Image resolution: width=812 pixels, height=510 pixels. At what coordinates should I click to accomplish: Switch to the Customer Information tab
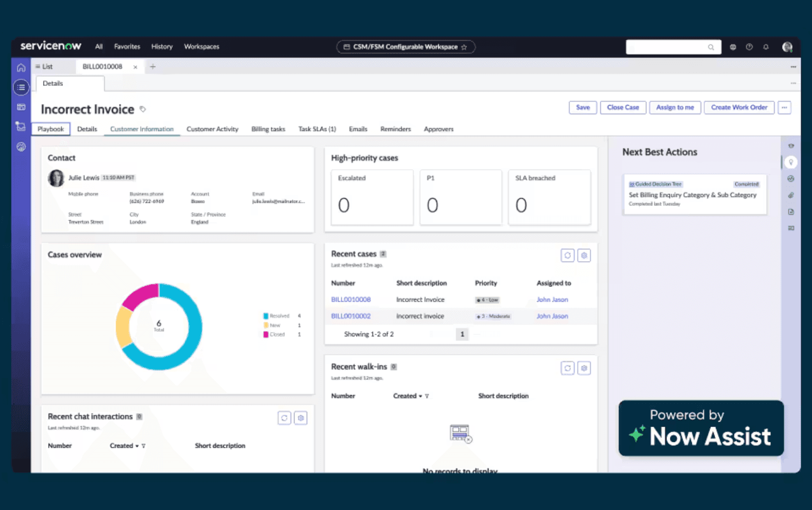click(142, 129)
